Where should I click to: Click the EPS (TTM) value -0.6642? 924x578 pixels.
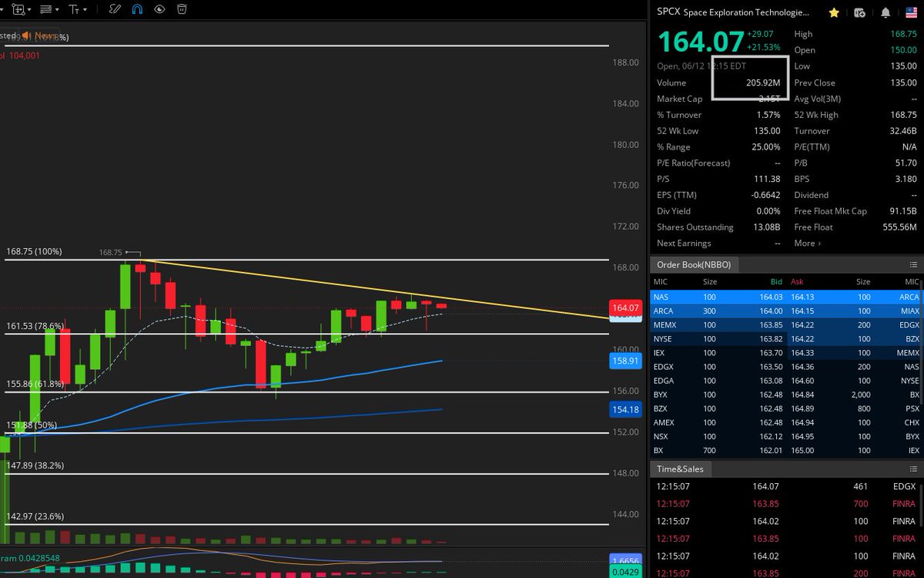pos(766,195)
